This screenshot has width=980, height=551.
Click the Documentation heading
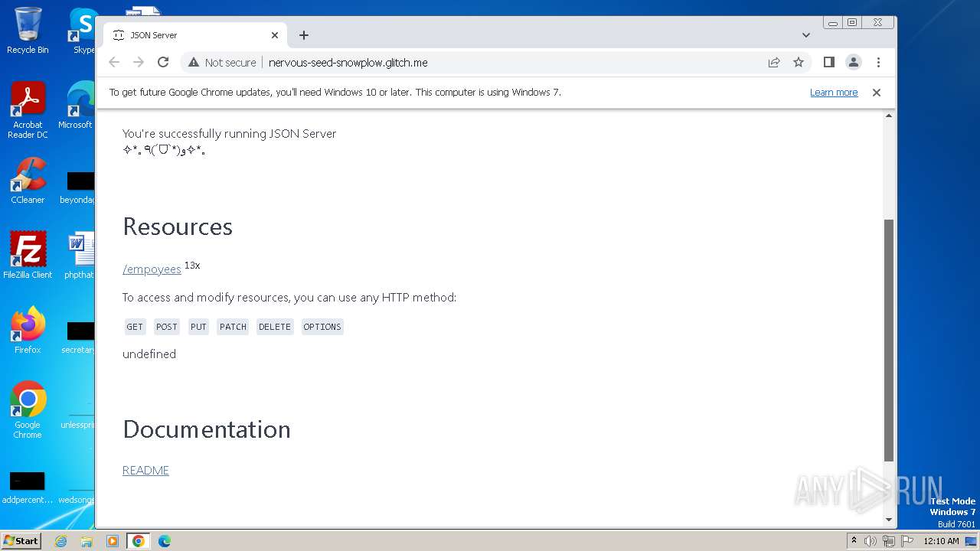point(207,429)
